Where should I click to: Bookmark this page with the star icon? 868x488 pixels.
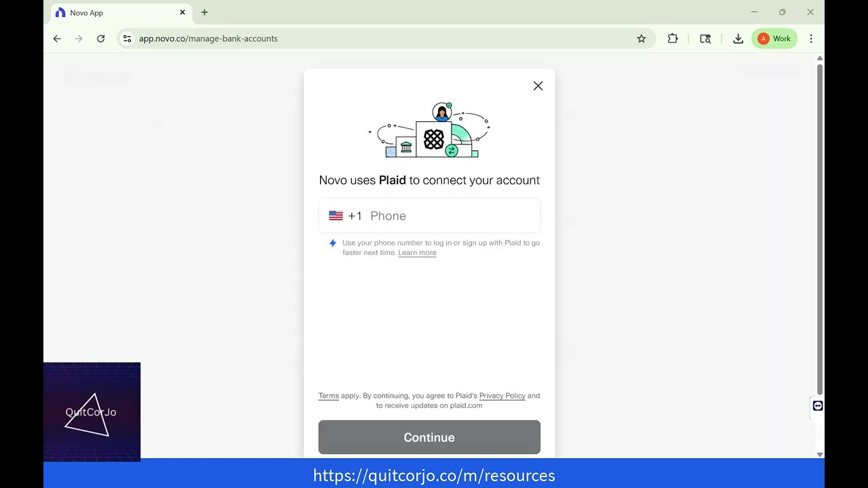(x=642, y=39)
